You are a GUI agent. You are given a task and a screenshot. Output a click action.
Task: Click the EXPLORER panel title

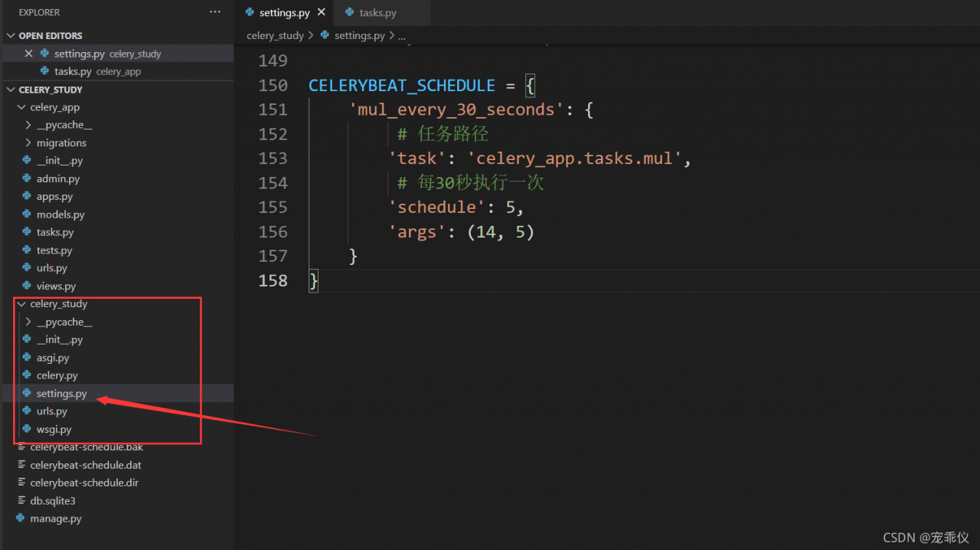pyautogui.click(x=39, y=12)
